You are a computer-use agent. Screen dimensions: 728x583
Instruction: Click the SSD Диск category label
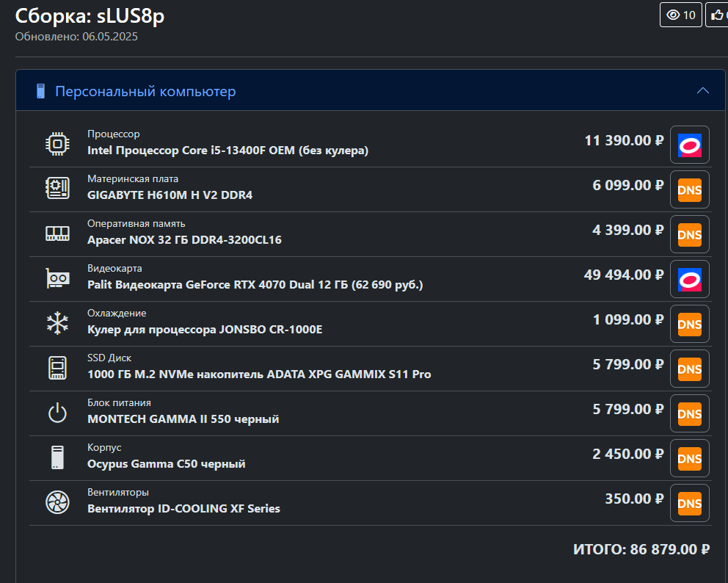pyautogui.click(x=109, y=358)
